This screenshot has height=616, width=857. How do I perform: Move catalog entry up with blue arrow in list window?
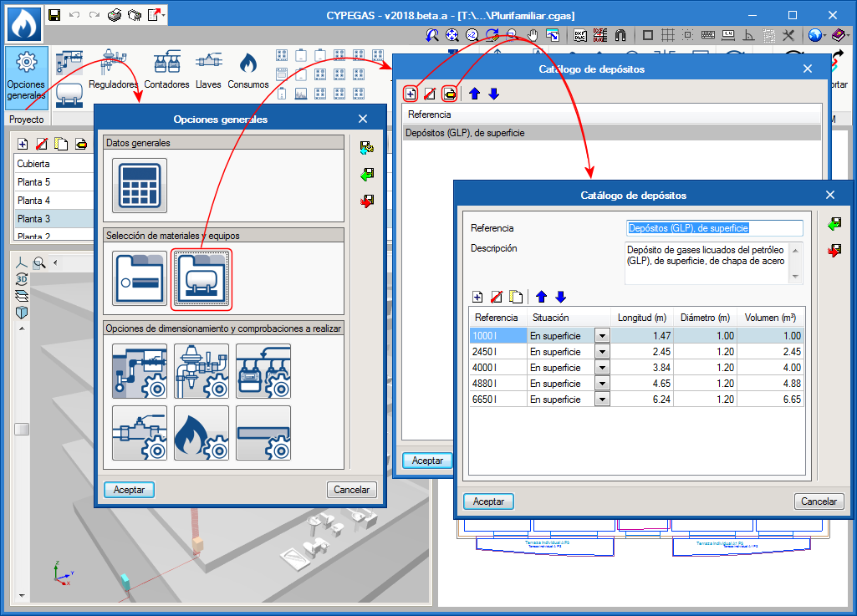tap(474, 94)
